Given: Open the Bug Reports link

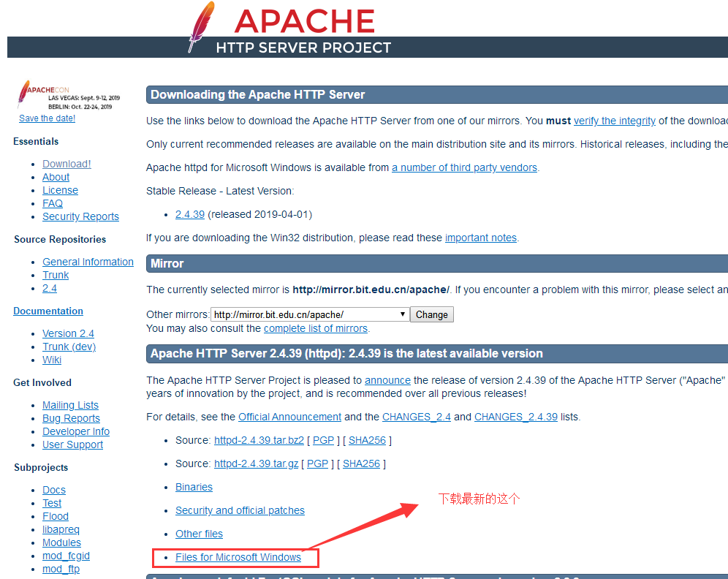Looking at the screenshot, I should point(71,418).
